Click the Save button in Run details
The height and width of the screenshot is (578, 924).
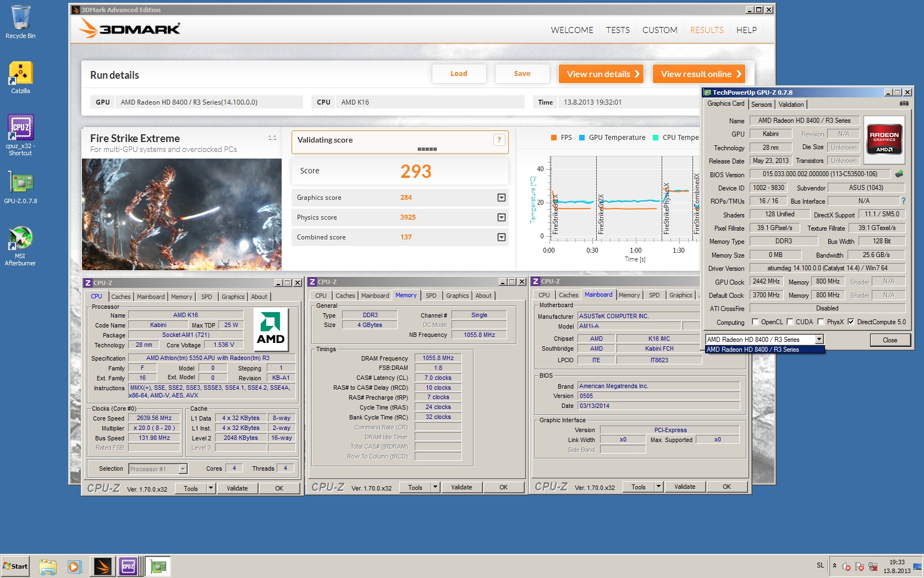click(522, 74)
